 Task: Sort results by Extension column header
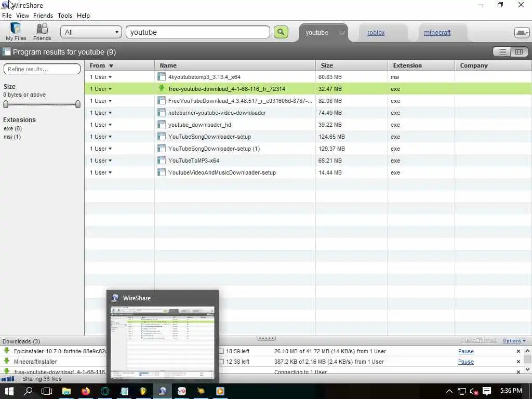(421, 65)
